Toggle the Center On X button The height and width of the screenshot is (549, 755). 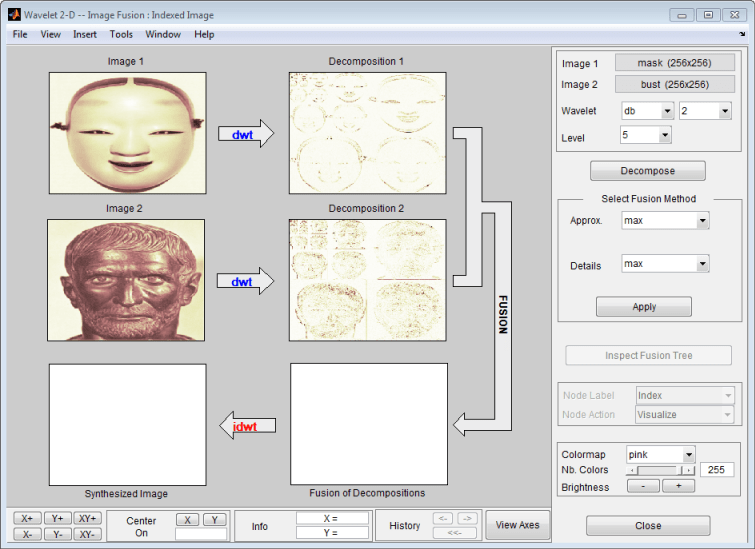pos(187,520)
